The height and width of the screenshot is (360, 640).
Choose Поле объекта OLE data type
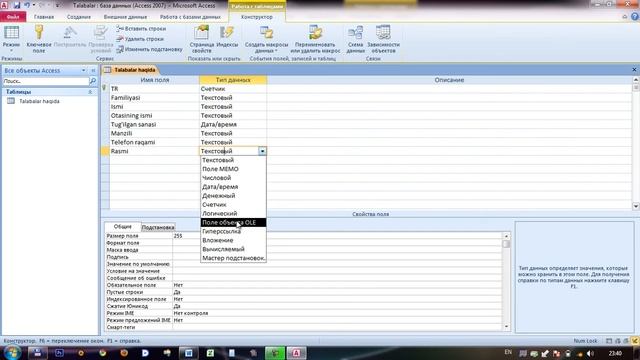233,222
